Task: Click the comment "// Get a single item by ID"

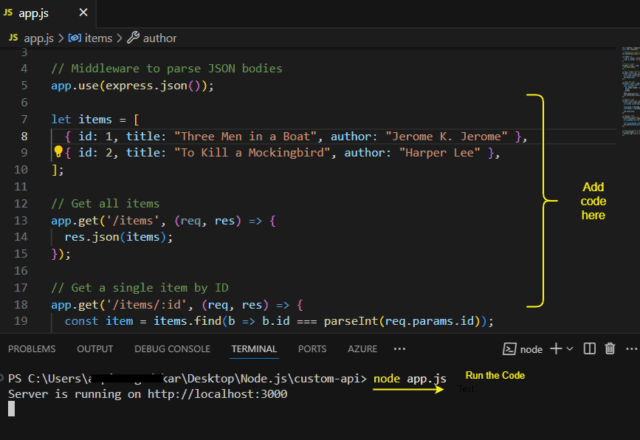Action: [140, 288]
